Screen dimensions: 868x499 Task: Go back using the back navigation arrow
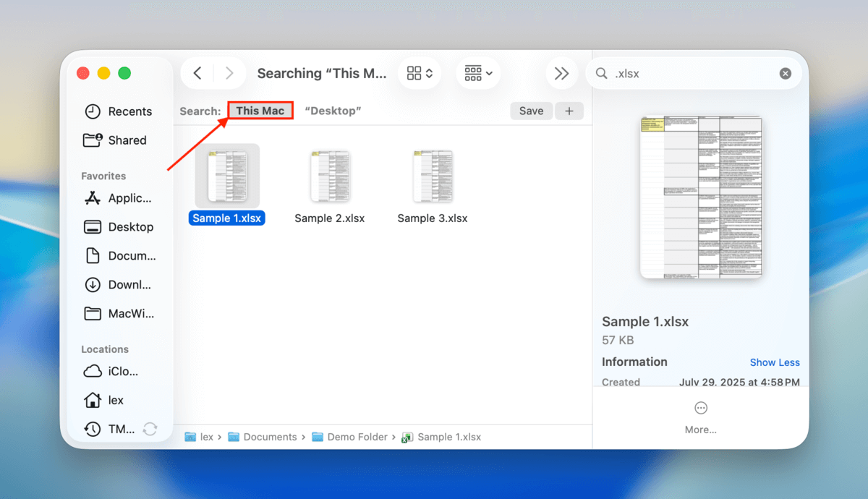[197, 73]
